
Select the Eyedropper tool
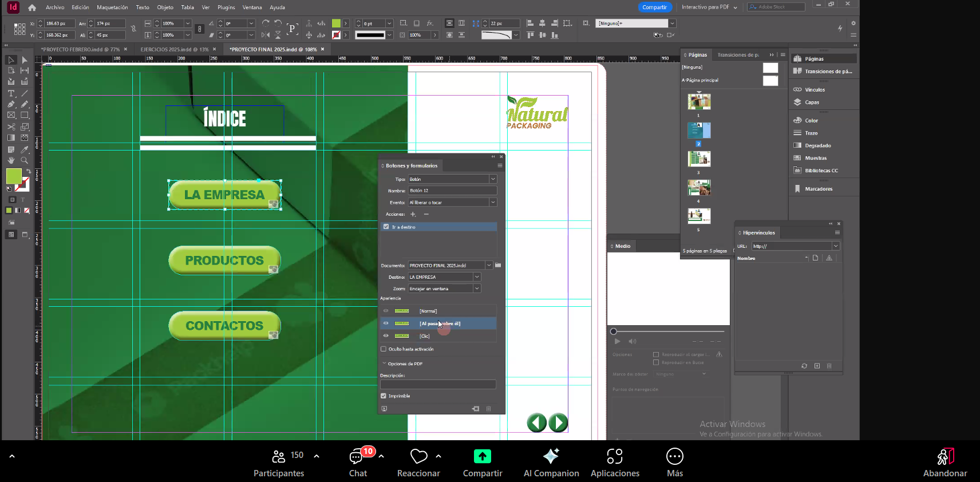click(25, 149)
